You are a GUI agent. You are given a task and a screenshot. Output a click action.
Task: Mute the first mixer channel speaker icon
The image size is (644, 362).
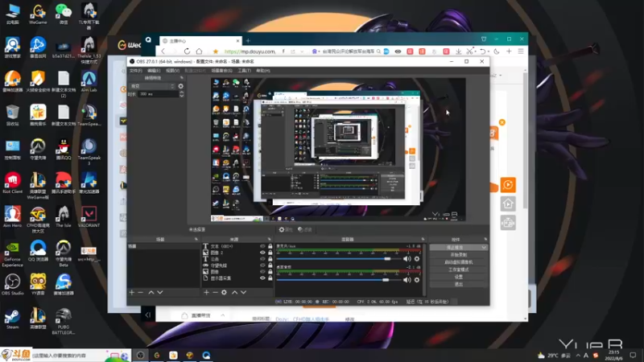407,259
